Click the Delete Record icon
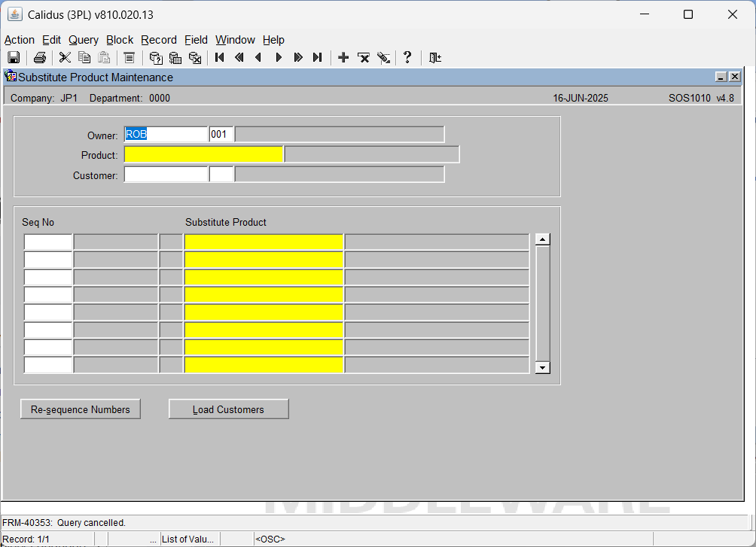Image resolution: width=756 pixels, height=547 pixels. (364, 58)
